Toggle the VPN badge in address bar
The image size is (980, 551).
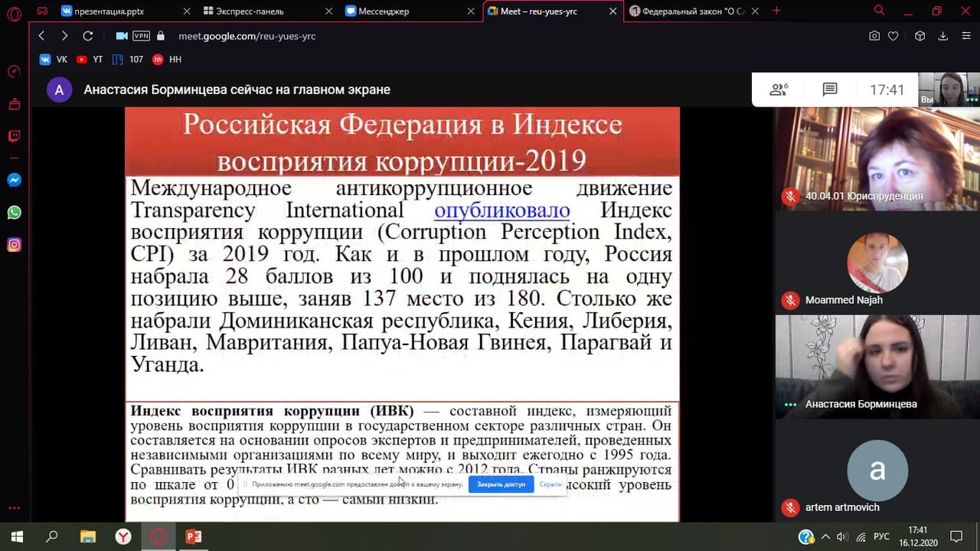pyautogui.click(x=141, y=36)
